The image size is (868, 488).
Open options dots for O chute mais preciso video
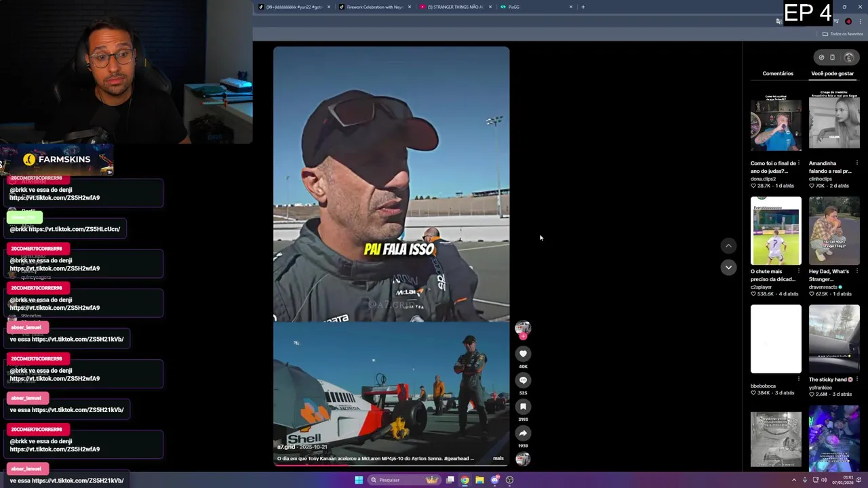click(799, 272)
